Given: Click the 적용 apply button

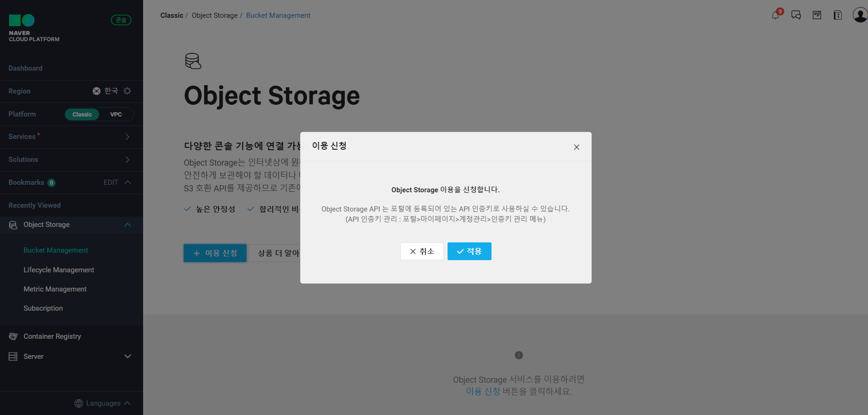Looking at the screenshot, I should (470, 251).
